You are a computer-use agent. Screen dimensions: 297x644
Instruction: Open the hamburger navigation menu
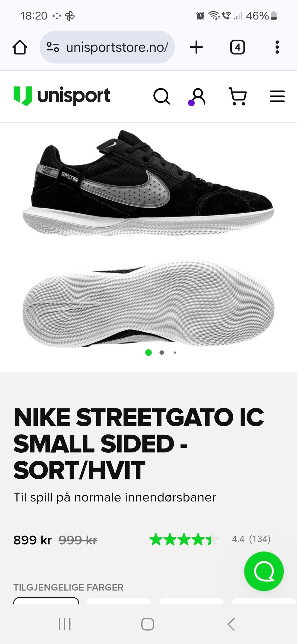277,96
